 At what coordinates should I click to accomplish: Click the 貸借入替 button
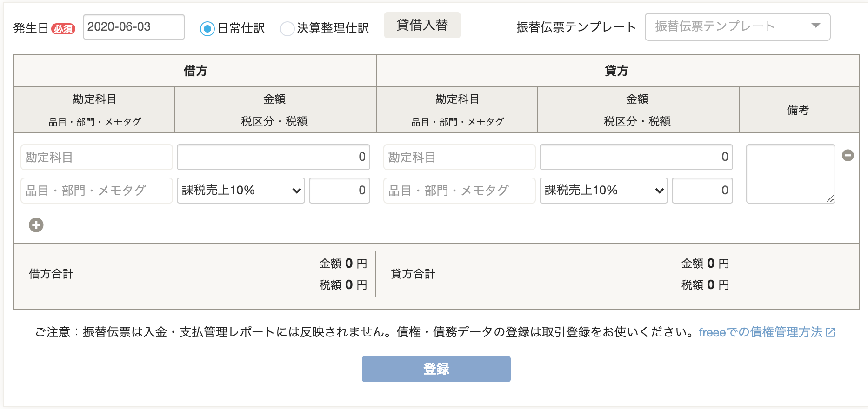click(x=422, y=25)
